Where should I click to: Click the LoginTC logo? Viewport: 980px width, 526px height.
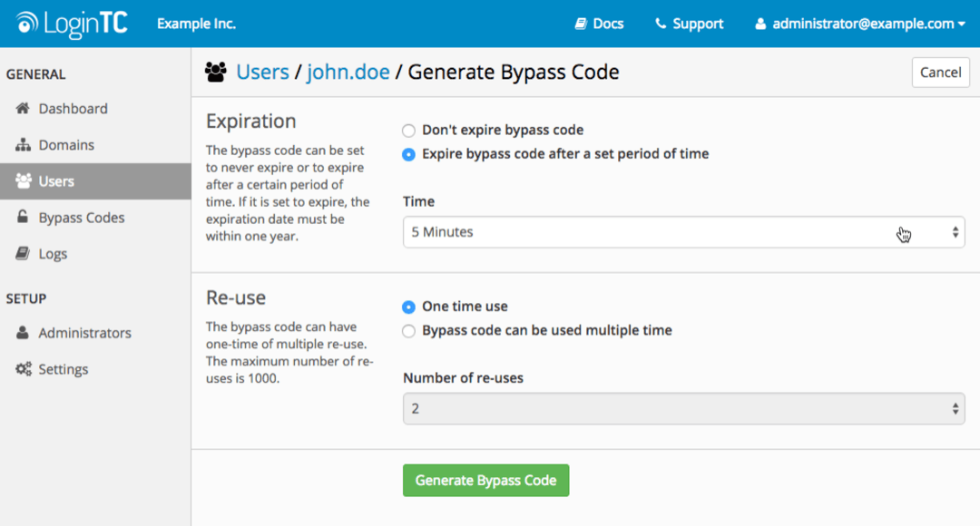[72, 24]
